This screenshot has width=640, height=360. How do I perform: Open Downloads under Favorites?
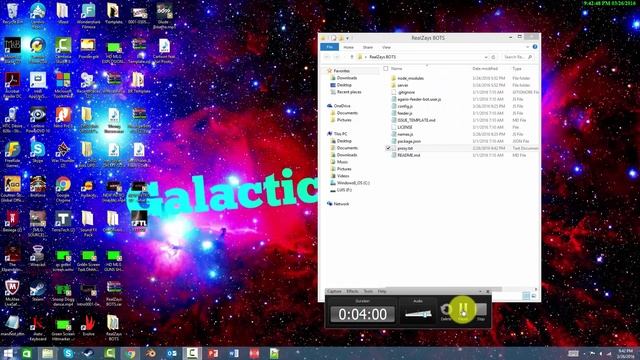(347, 78)
